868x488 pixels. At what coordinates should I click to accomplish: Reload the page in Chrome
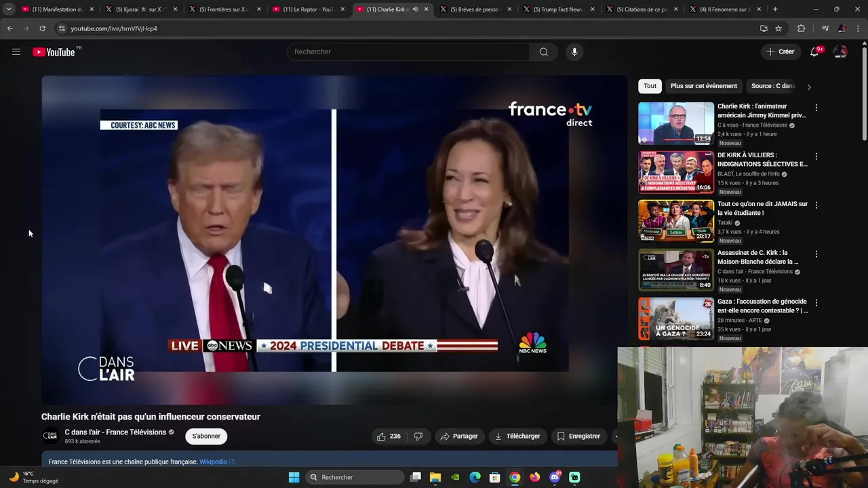(x=42, y=28)
